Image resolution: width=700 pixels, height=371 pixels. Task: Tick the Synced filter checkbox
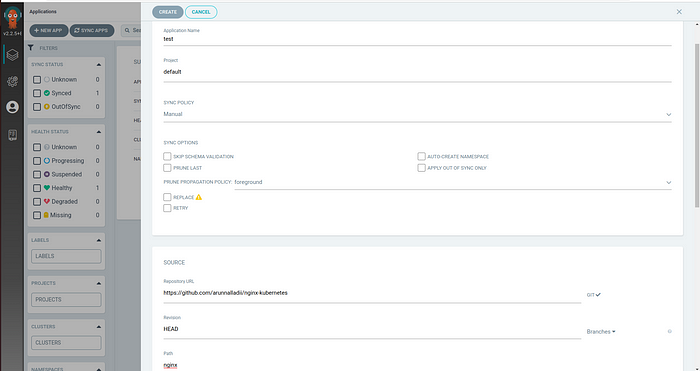37,93
